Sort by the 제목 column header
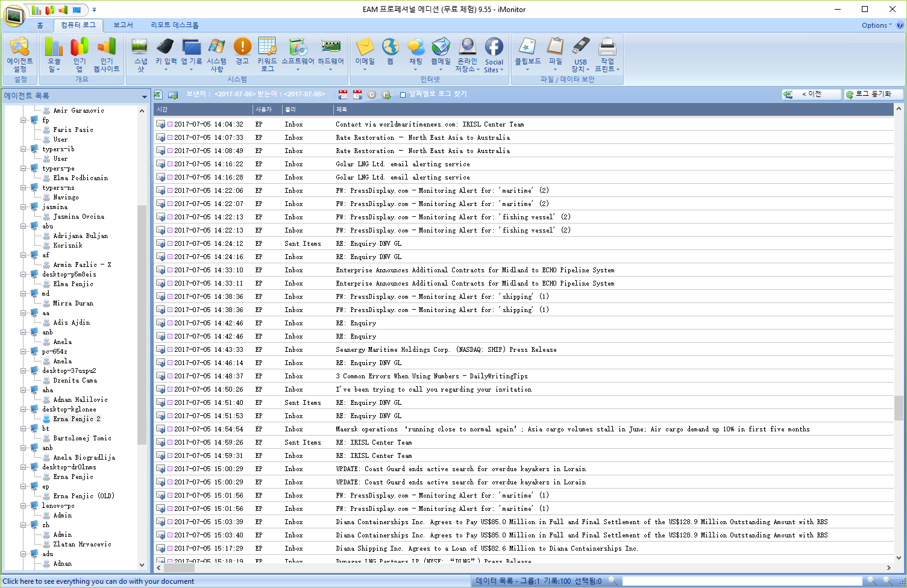The width and height of the screenshot is (907, 588). point(614,110)
